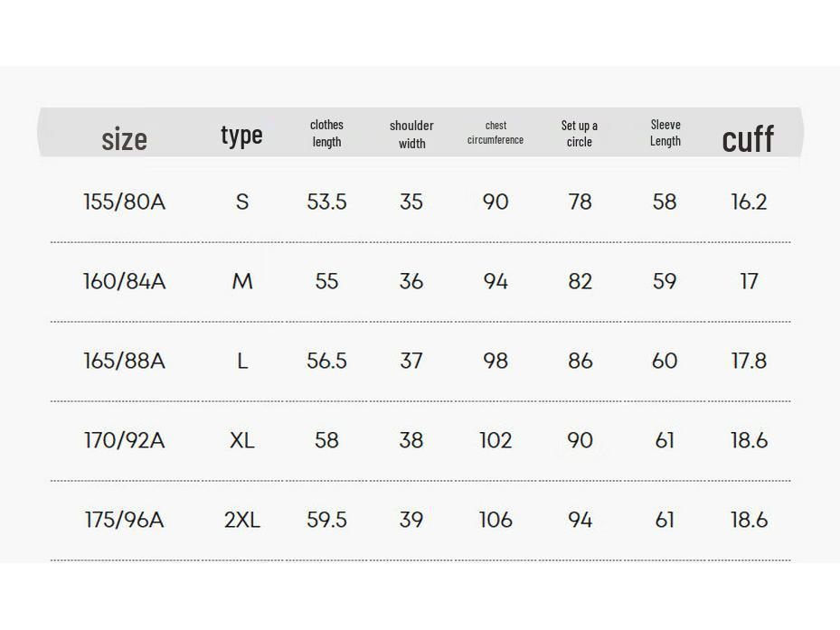The width and height of the screenshot is (840, 630).
Task: Select the 155/80A size cell
Action: coord(125,202)
